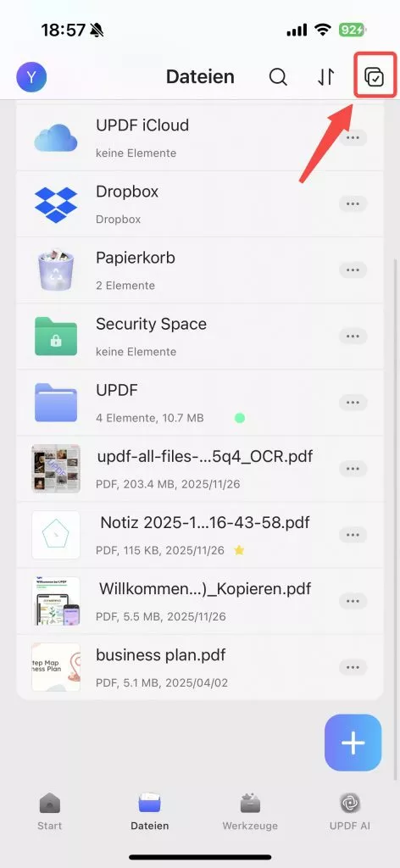Toggle the favorite star on Notiz PDF
The width and height of the screenshot is (400, 868).
click(x=239, y=550)
